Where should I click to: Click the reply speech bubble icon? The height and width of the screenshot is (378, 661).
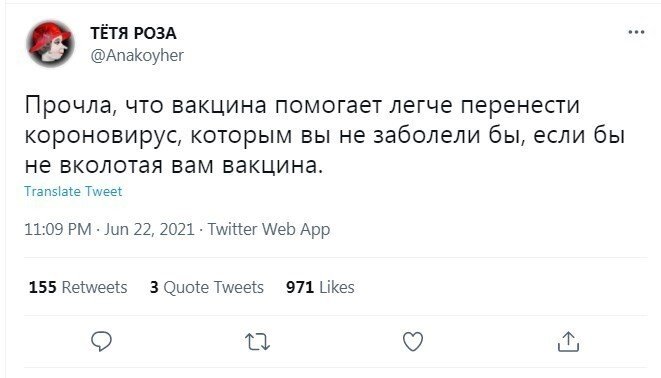point(102,341)
